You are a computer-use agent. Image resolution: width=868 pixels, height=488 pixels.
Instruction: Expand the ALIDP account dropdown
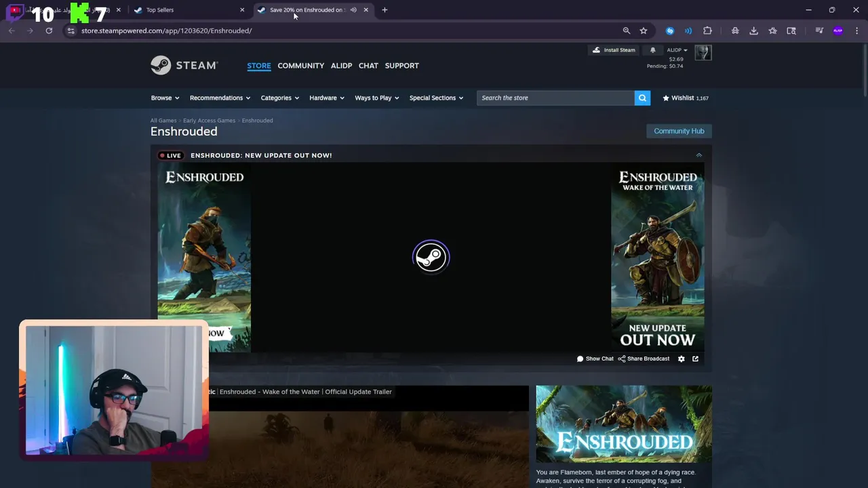pos(677,50)
